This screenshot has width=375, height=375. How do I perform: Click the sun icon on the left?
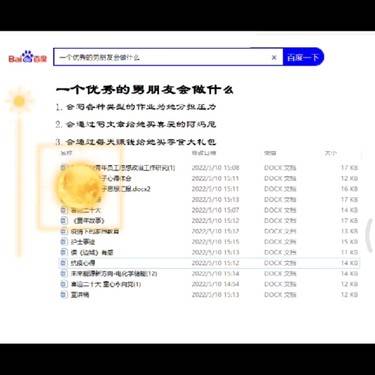coord(19,101)
